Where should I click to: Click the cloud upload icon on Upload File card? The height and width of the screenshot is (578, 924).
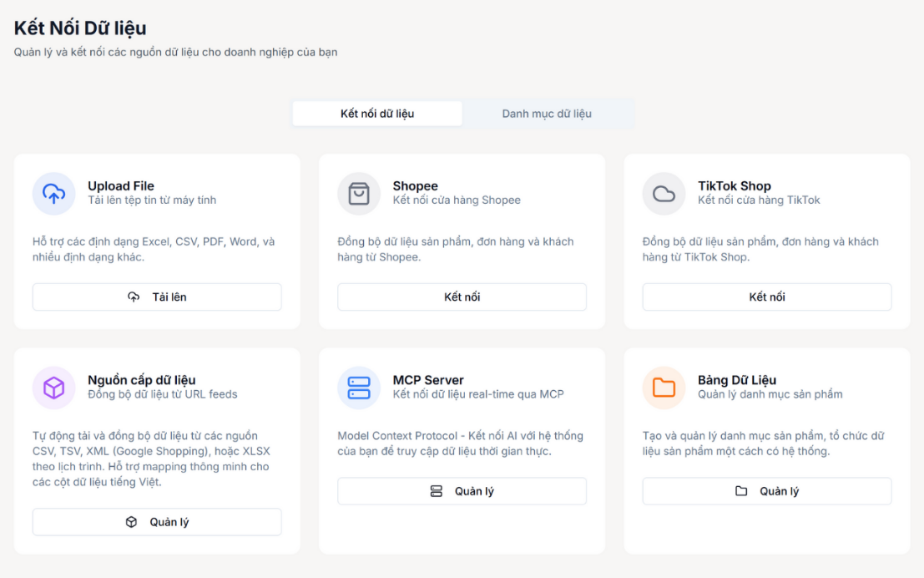coord(53,194)
